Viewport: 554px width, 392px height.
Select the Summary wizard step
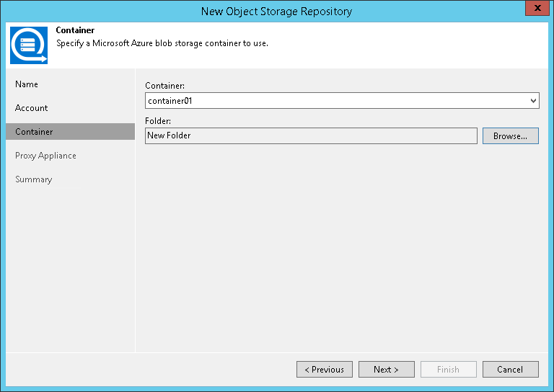[34, 179]
